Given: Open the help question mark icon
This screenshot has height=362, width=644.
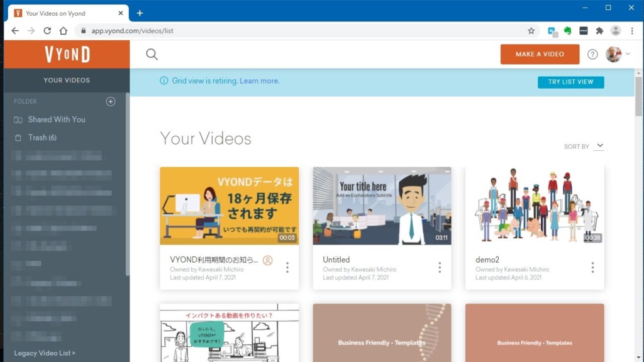Looking at the screenshot, I should 592,54.
